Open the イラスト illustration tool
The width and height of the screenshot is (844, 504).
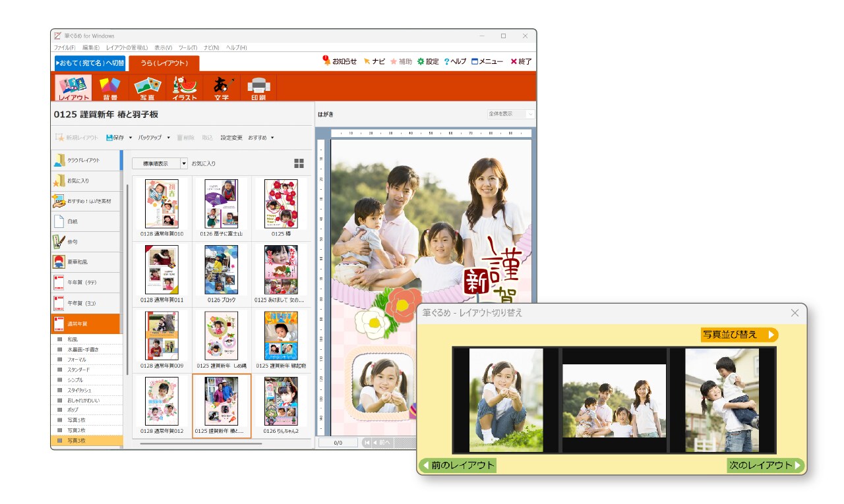click(x=185, y=87)
